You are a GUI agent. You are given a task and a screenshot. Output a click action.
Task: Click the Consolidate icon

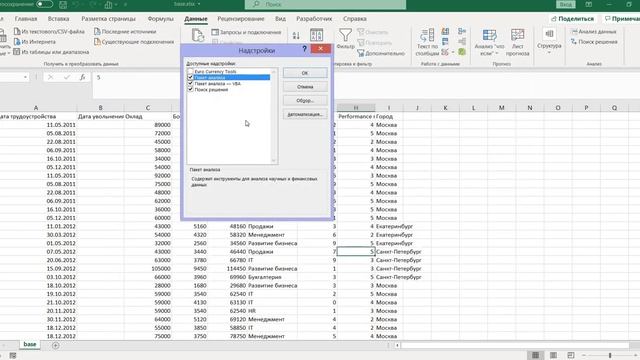(462, 31)
